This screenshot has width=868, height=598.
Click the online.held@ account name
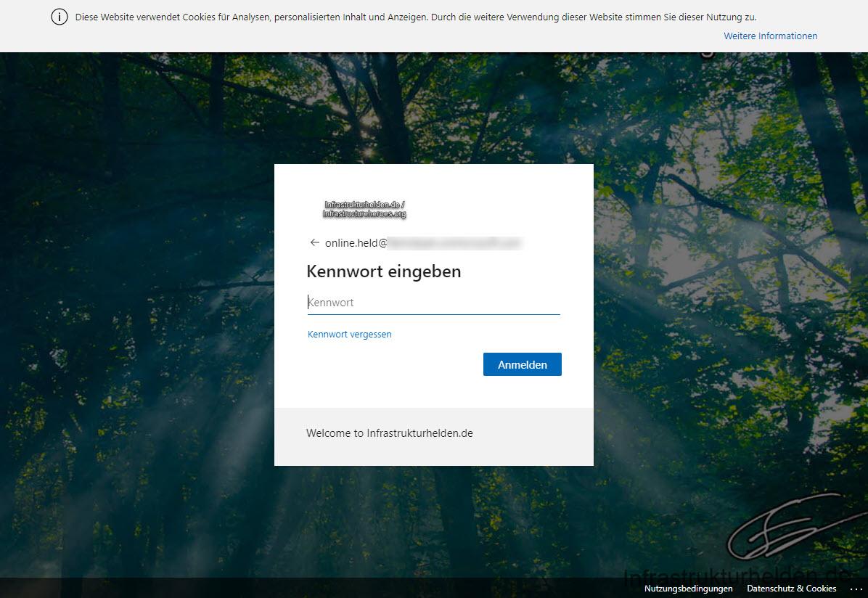coord(423,243)
